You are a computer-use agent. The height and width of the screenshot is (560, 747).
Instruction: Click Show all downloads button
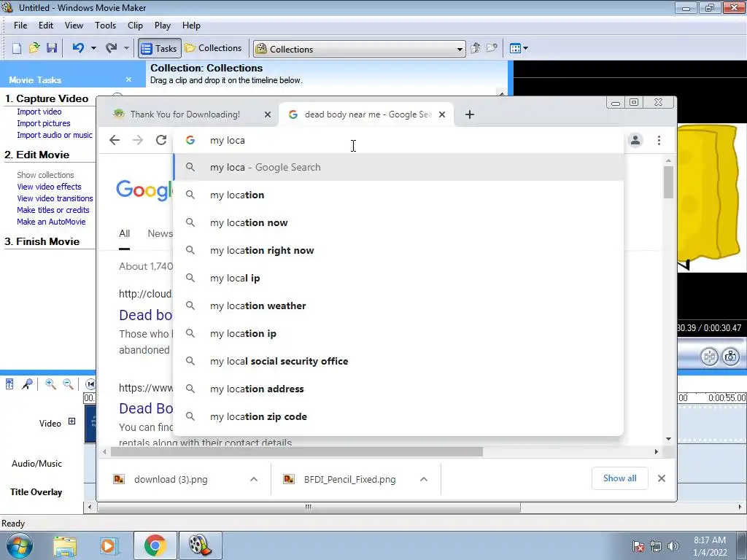pos(620,478)
